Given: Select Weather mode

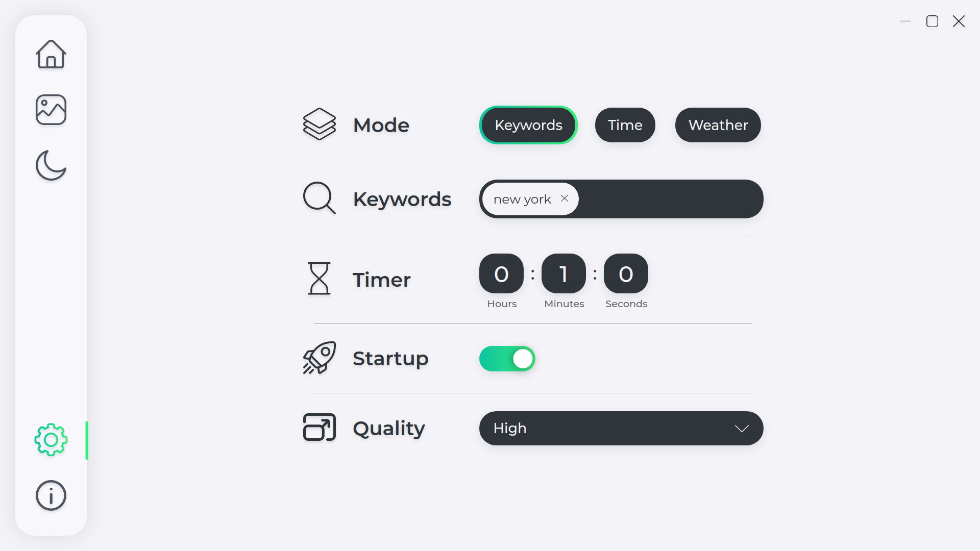Looking at the screenshot, I should (718, 125).
